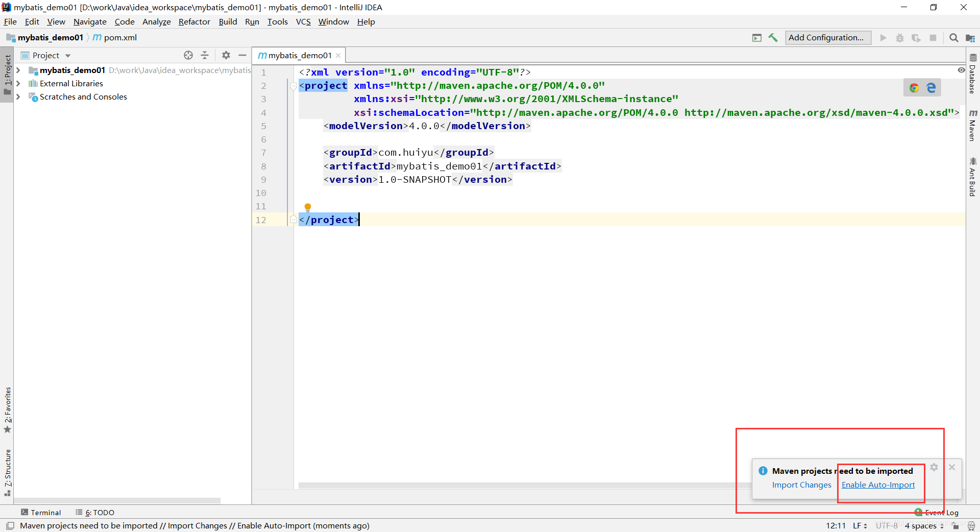Open the Analyze menu
Screen dimensions: 980x532
point(156,21)
